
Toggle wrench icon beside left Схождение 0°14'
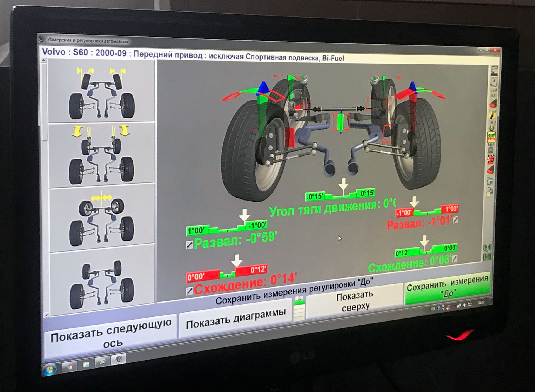coord(189,291)
